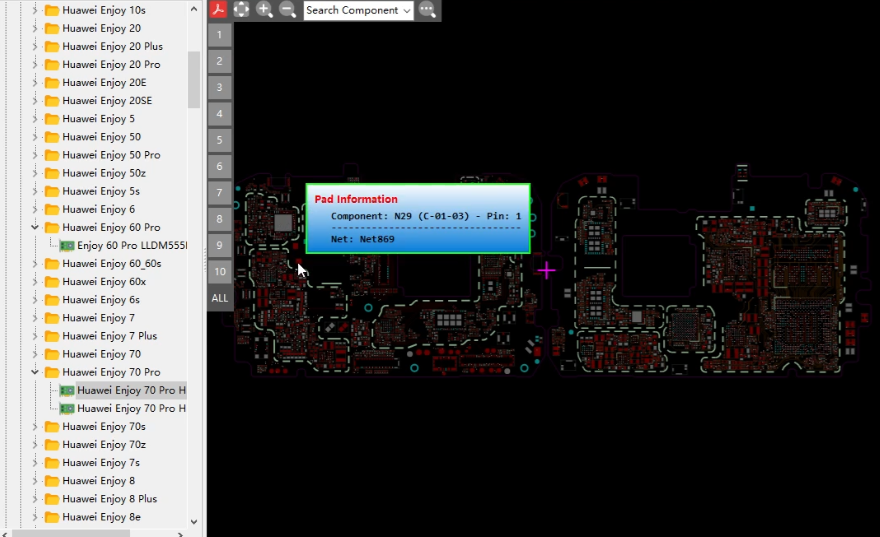This screenshot has width=880, height=537.
Task: Select the Huawei Enjoy 8 Plus folder
Action: tap(109, 499)
